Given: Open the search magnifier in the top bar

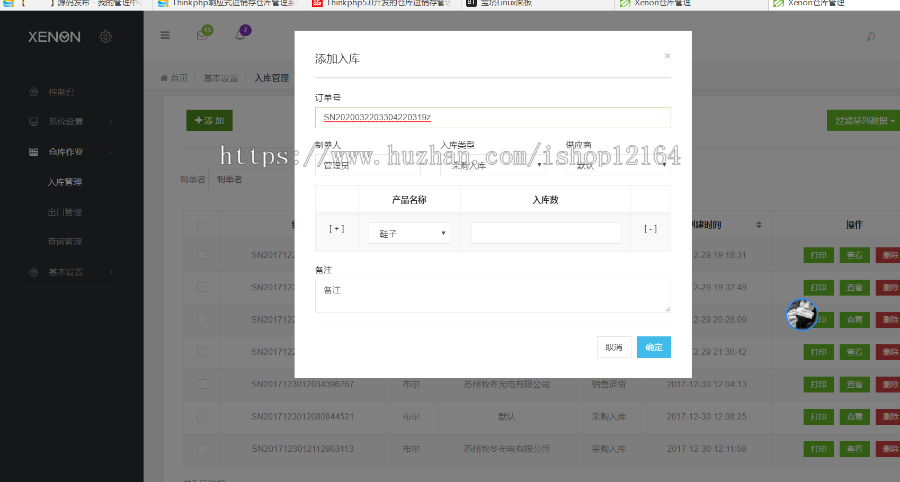Looking at the screenshot, I should [x=870, y=37].
